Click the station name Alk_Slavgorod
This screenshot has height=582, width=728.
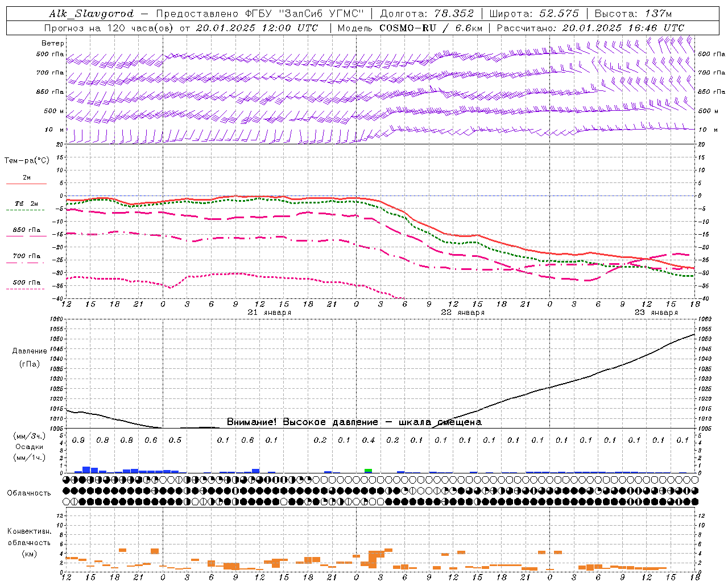92,14
